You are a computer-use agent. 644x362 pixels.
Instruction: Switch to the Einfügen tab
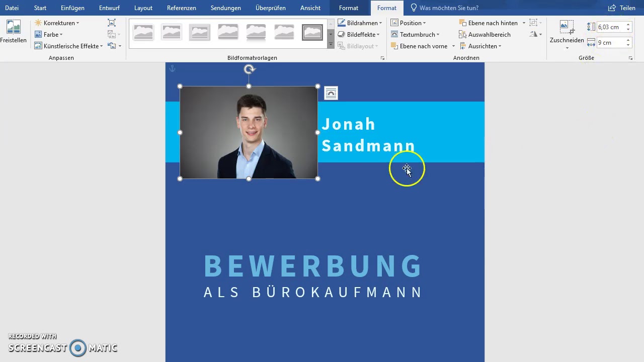[x=72, y=8]
